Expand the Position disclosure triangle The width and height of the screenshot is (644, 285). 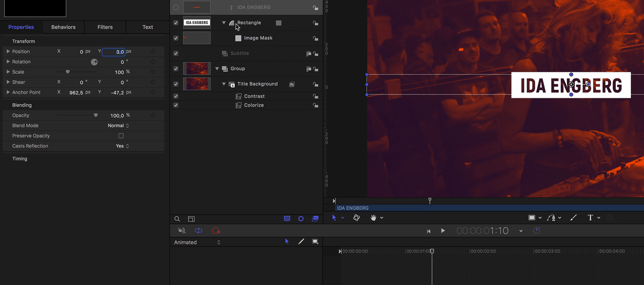point(8,51)
